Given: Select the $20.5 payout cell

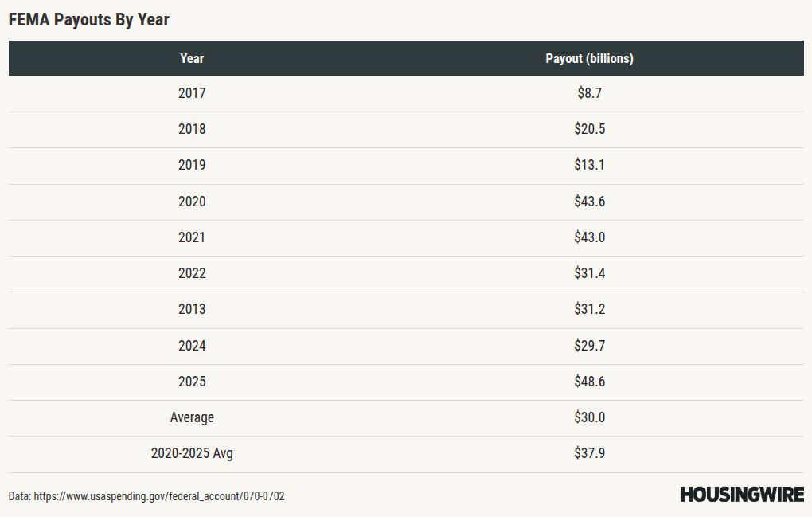Looking at the screenshot, I should 589,129.
